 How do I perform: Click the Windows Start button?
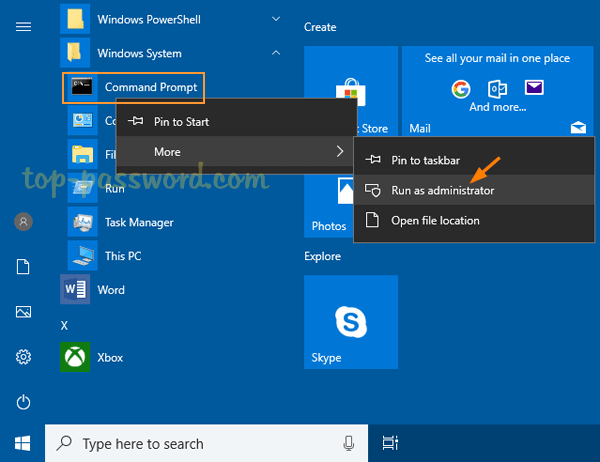point(22,443)
